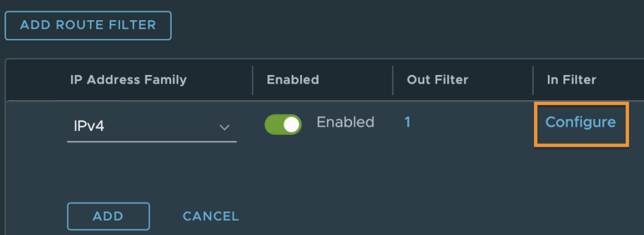Select the In Filter column header
The image size is (644, 235).
[571, 80]
